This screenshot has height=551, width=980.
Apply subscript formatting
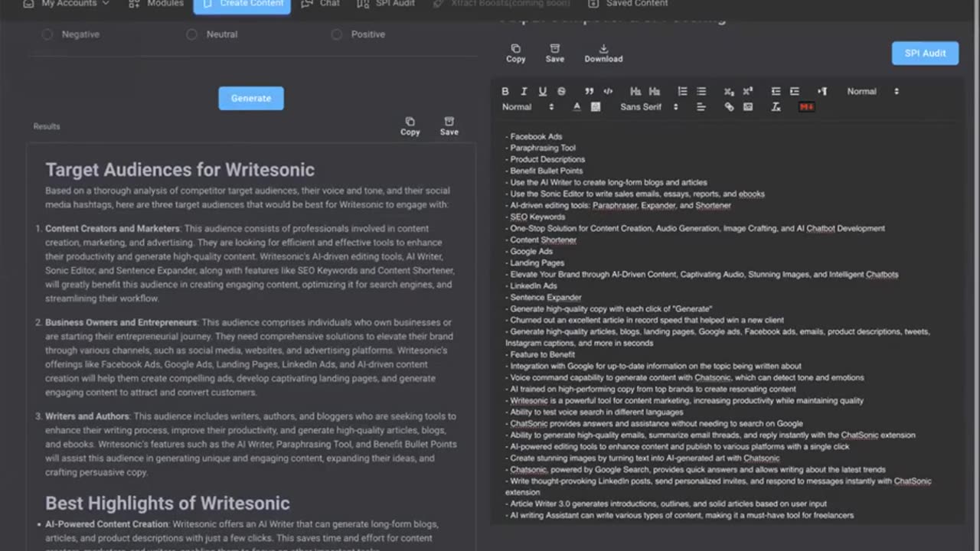729,91
